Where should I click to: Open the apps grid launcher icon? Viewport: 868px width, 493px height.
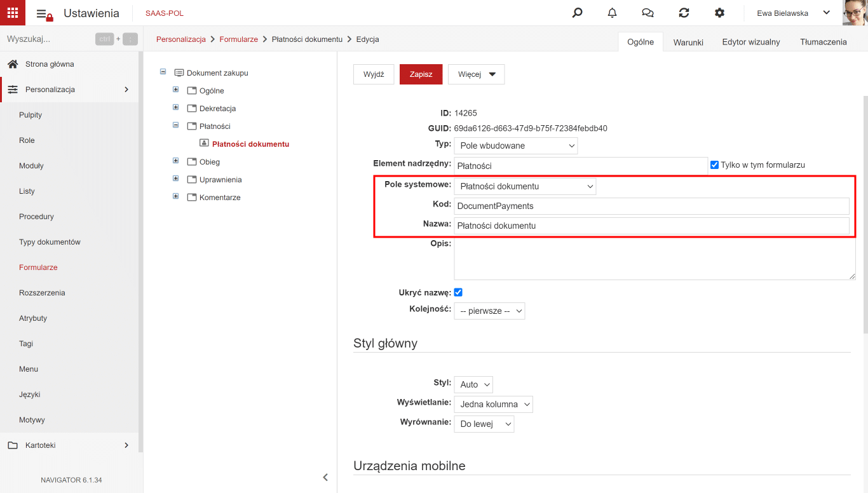(x=13, y=13)
